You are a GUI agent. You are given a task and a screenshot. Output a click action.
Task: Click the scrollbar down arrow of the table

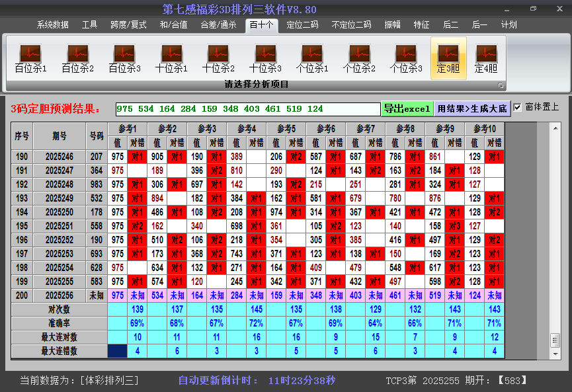[x=555, y=353]
